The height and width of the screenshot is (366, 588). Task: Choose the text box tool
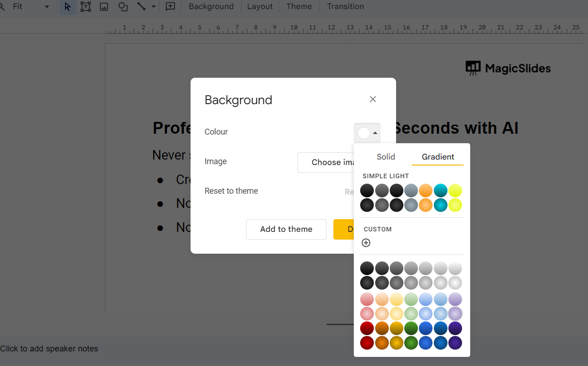85,7
